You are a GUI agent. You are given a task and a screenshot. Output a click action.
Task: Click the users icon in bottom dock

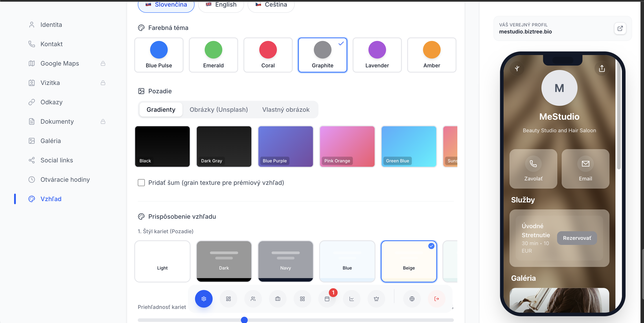pos(253,299)
